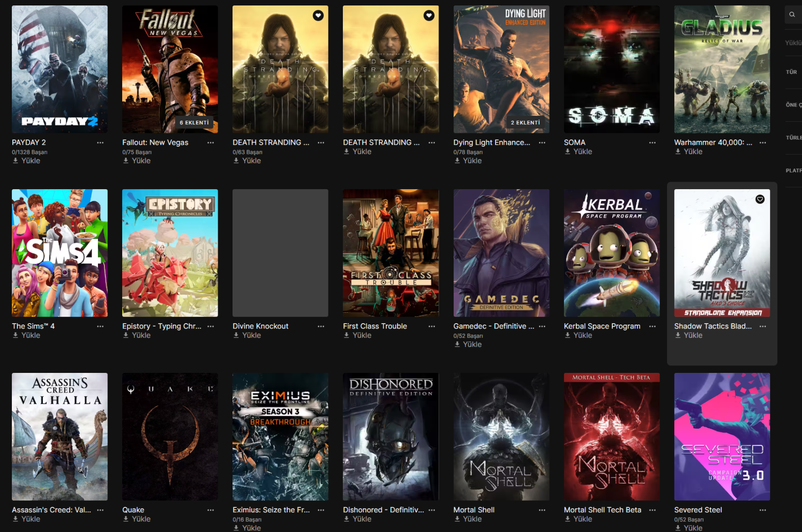
Task: Open the First Class Trouble cover art
Action: point(391,253)
